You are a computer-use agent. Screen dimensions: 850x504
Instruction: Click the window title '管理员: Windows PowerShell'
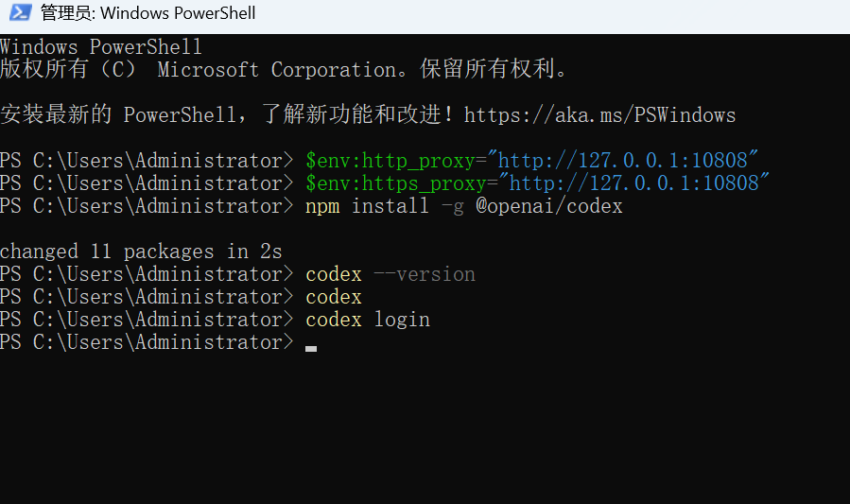pyautogui.click(x=148, y=12)
